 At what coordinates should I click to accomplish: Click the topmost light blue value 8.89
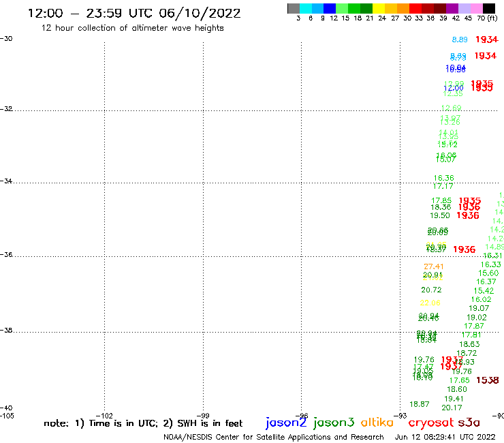(x=460, y=40)
